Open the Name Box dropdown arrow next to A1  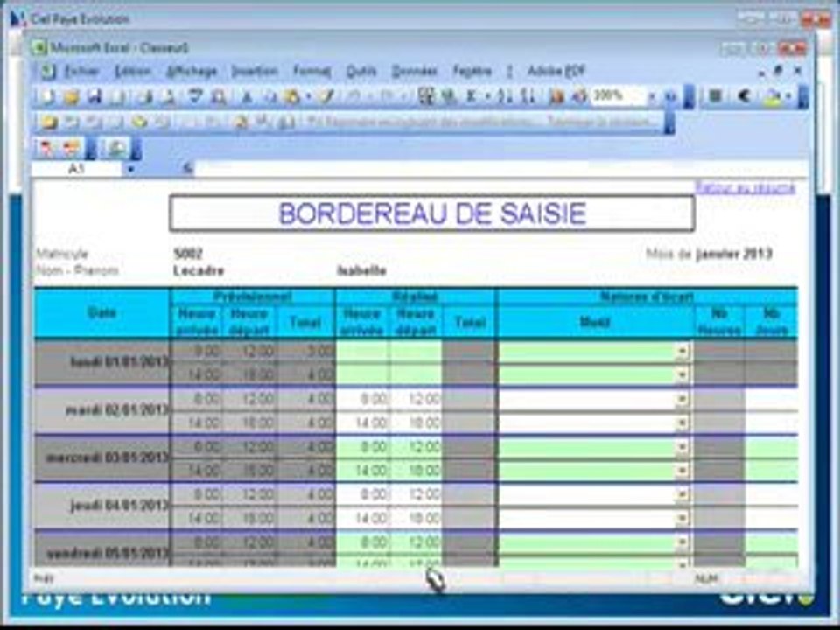point(130,169)
